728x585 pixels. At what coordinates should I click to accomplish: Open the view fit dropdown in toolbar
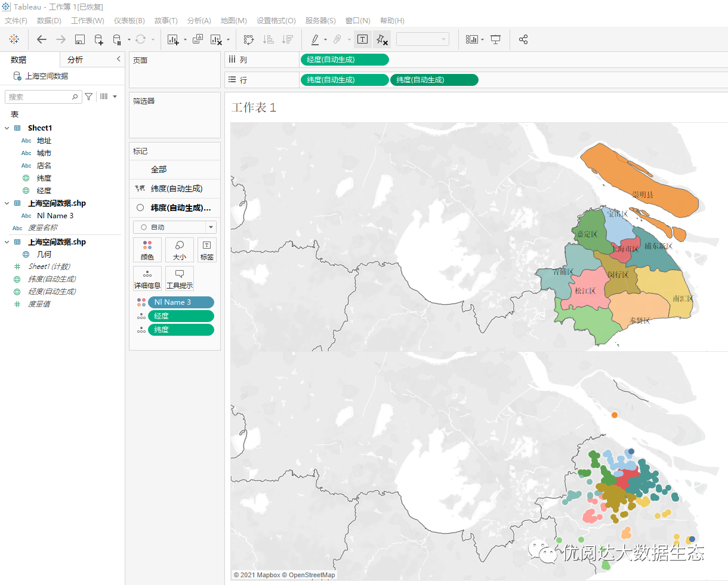point(422,39)
